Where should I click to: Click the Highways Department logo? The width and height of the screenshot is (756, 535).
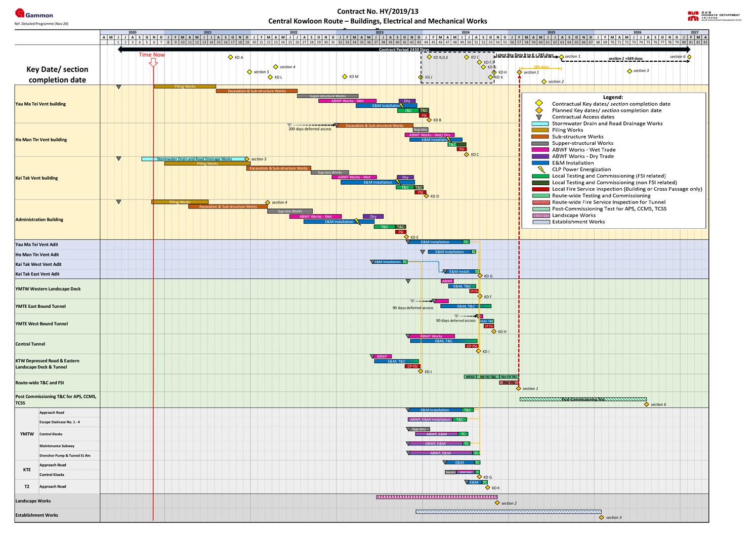point(715,16)
